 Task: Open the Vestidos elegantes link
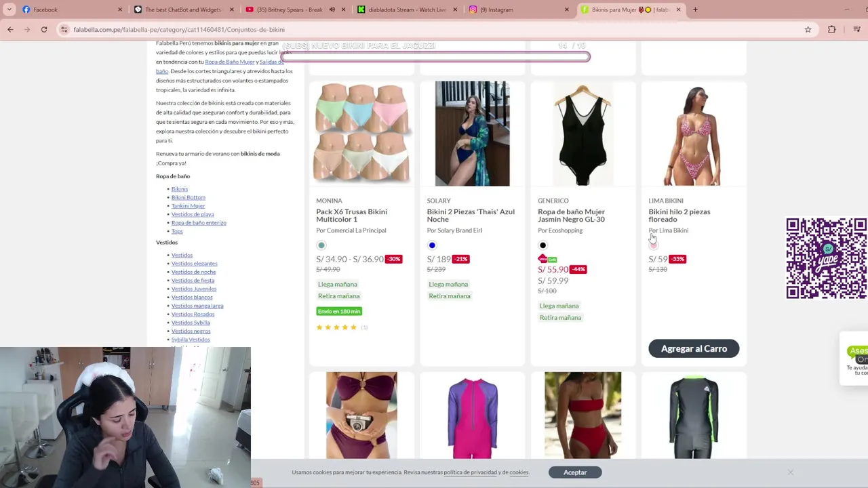[195, 264]
